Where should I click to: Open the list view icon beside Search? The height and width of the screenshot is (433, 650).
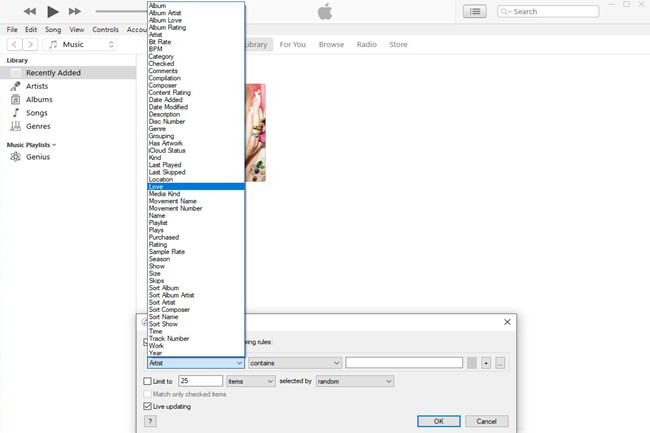pyautogui.click(x=475, y=12)
